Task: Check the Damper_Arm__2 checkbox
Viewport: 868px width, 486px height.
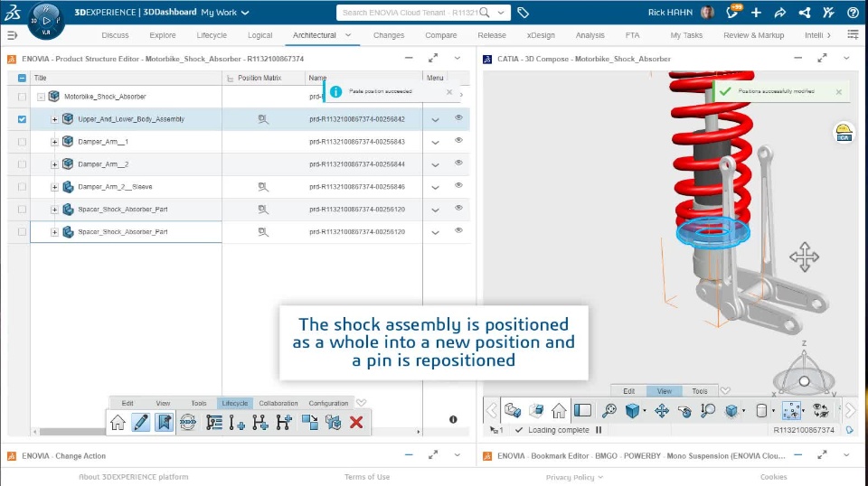Action: point(22,164)
